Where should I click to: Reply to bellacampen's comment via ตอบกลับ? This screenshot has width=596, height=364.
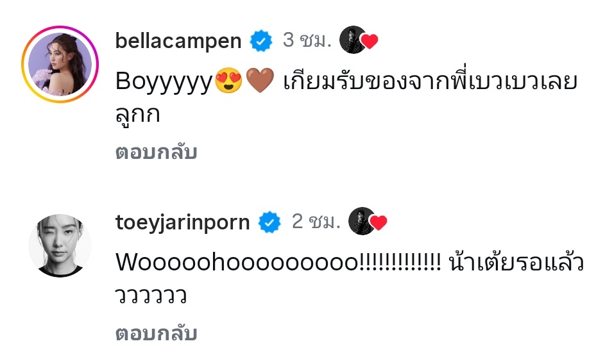pos(157,153)
